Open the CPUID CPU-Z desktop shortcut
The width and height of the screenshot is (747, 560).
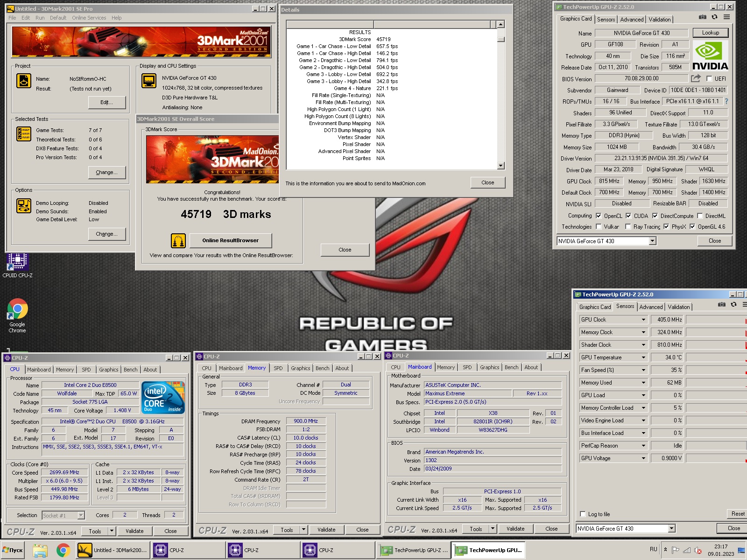[17, 266]
